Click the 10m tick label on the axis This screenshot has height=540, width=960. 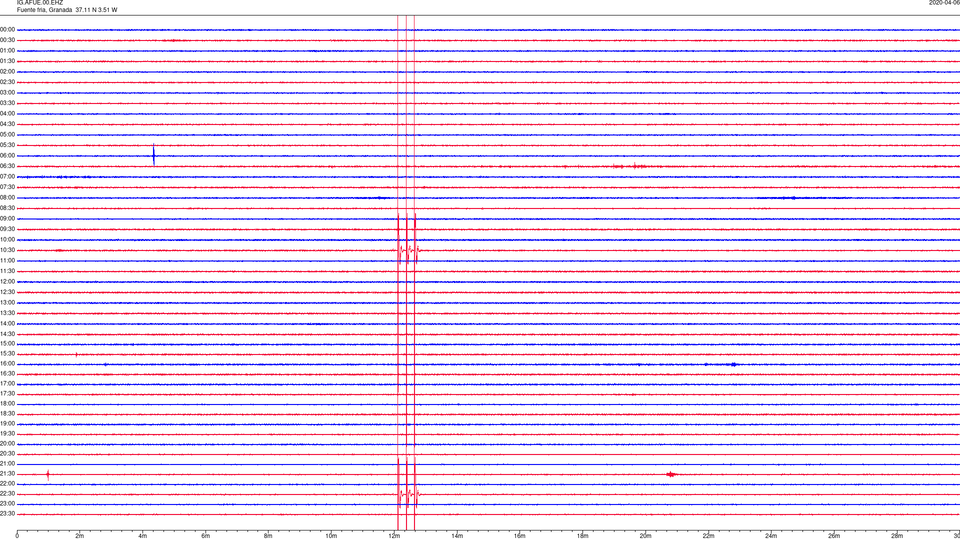331,536
